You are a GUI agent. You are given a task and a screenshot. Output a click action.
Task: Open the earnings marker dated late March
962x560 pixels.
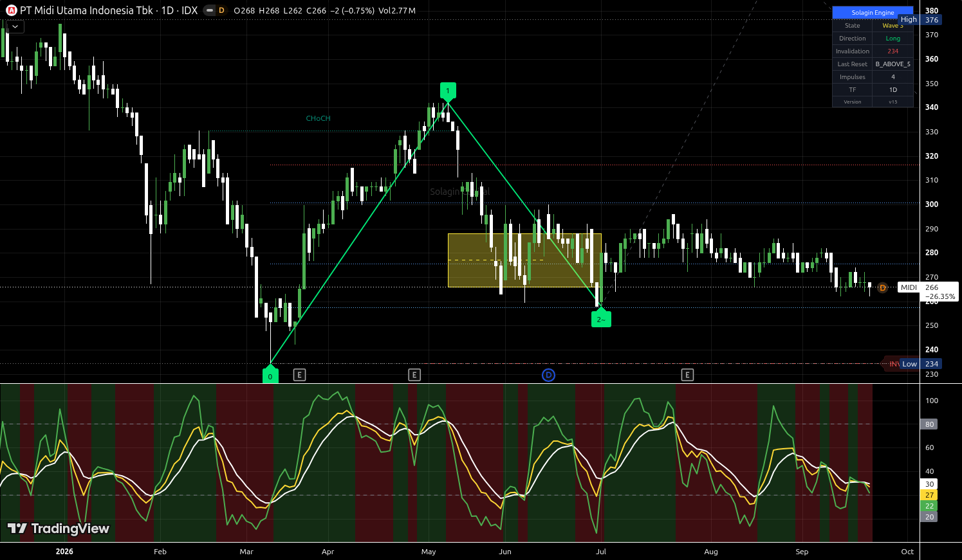(299, 375)
